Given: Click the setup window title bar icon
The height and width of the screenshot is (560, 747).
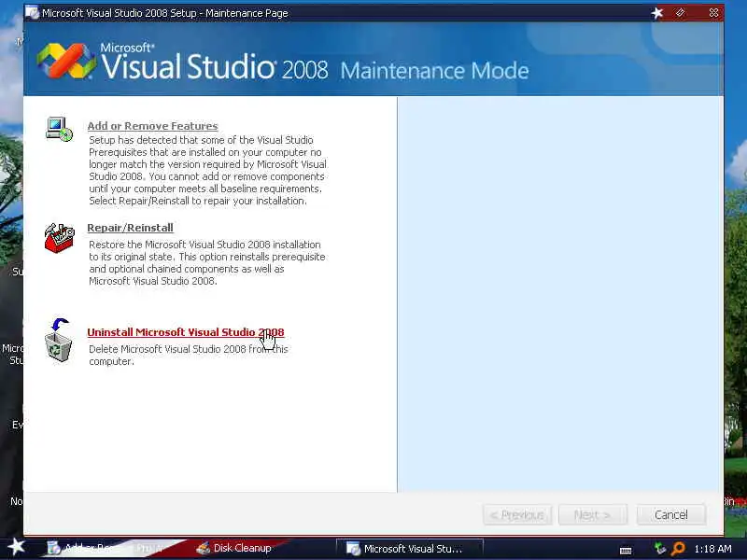Looking at the screenshot, I should (x=33, y=13).
